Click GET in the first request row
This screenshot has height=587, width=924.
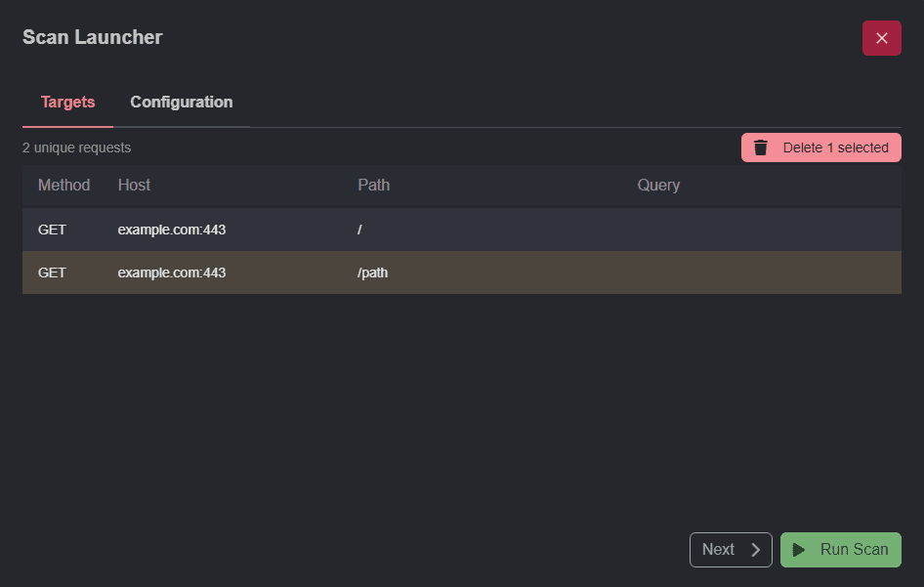point(52,231)
